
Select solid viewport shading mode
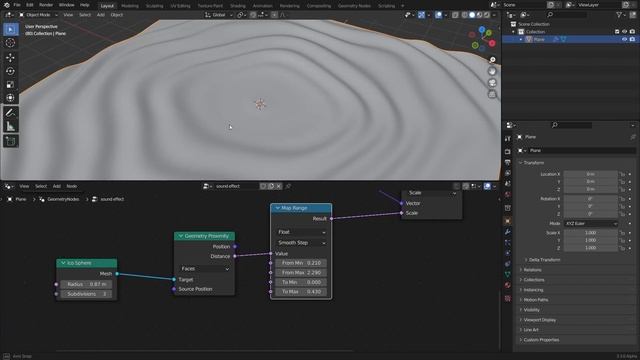click(x=472, y=15)
